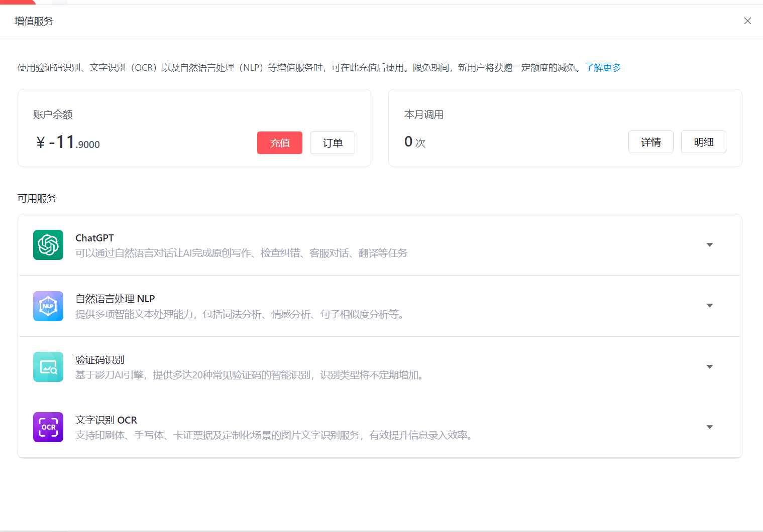Follow the 了解更多 link
The width and height of the screenshot is (763, 532).
click(603, 68)
